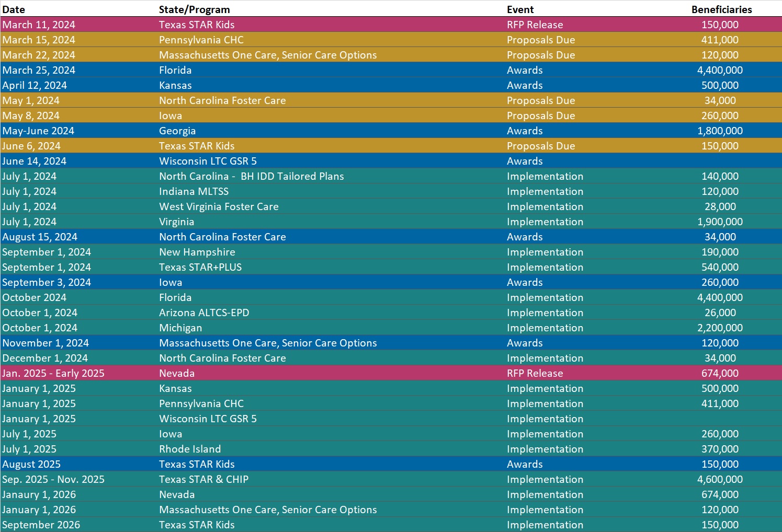Select the Beneficiaries column header
The height and width of the screenshot is (532, 782).
click(x=721, y=9)
